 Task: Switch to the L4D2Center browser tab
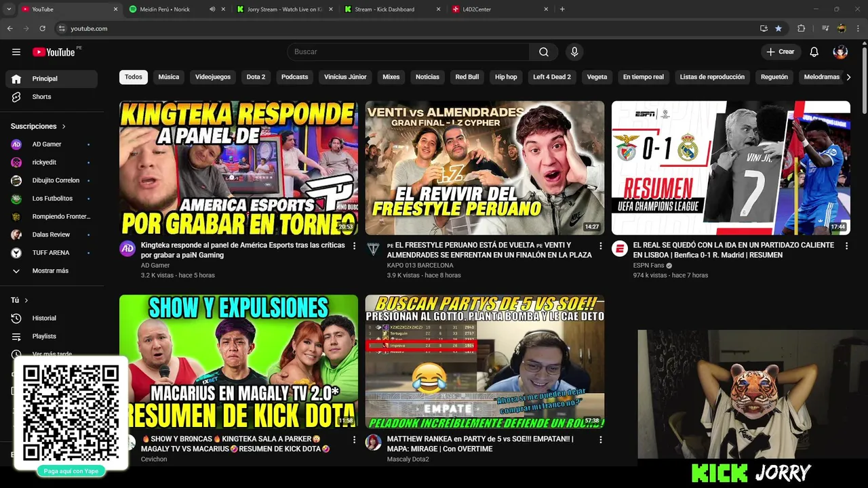498,9
